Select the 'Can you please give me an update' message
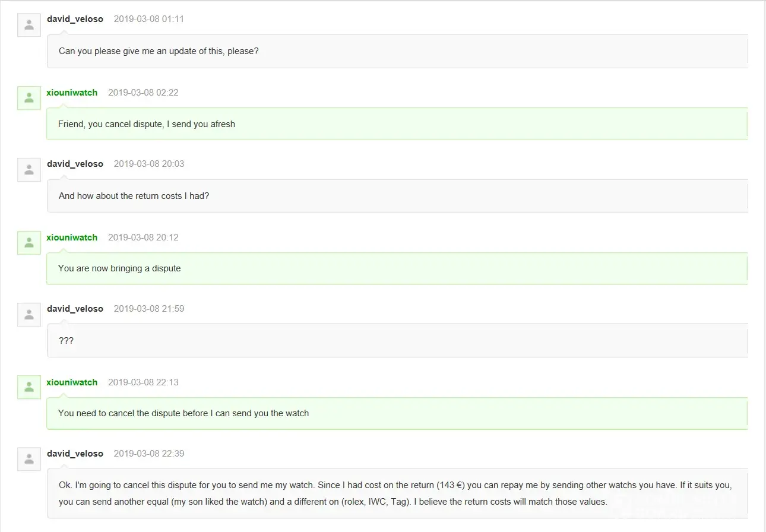 pos(159,51)
